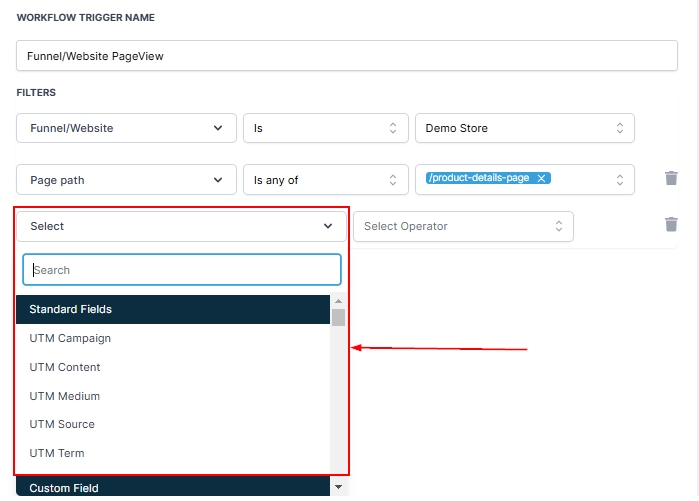
Task: Pick the UTM Medium option
Action: coord(65,396)
